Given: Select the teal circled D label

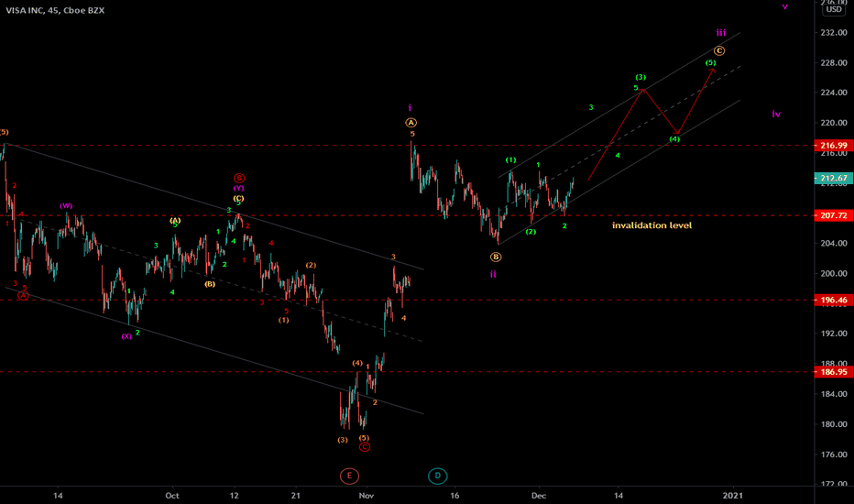Looking at the screenshot, I should [437, 476].
